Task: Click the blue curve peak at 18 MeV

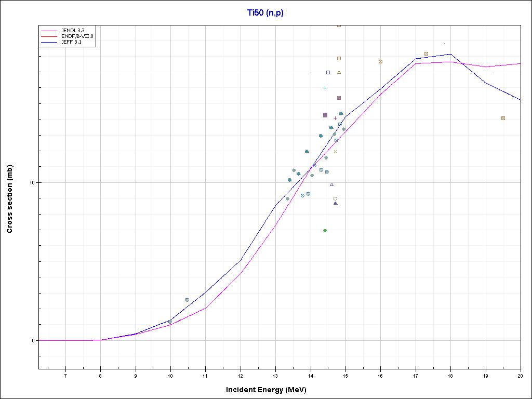Action: [x=450, y=54]
